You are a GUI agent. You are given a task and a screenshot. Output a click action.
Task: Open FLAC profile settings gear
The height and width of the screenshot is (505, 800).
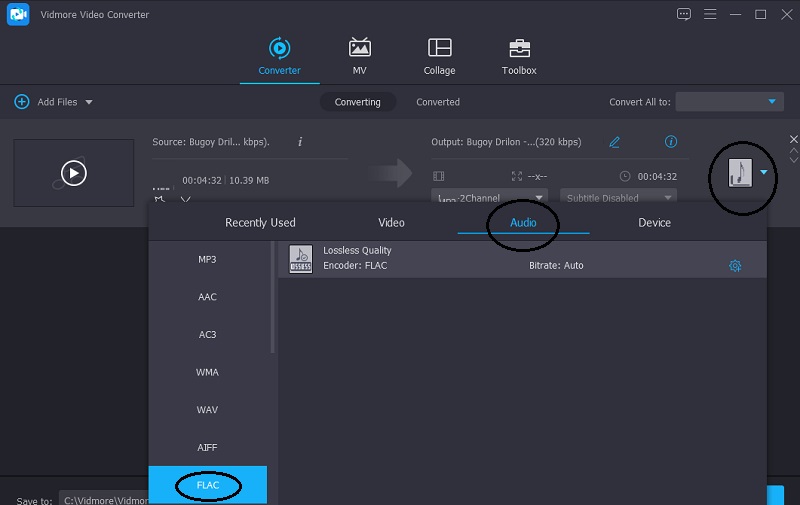point(735,266)
